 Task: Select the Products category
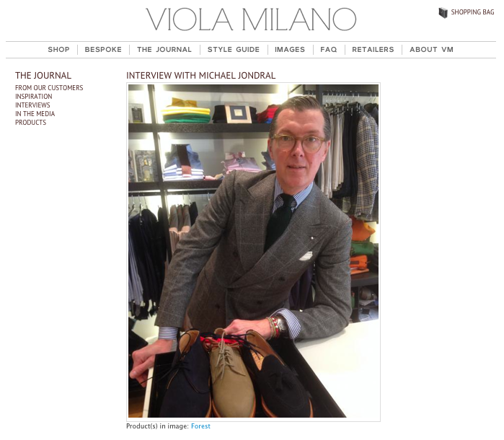click(x=30, y=123)
